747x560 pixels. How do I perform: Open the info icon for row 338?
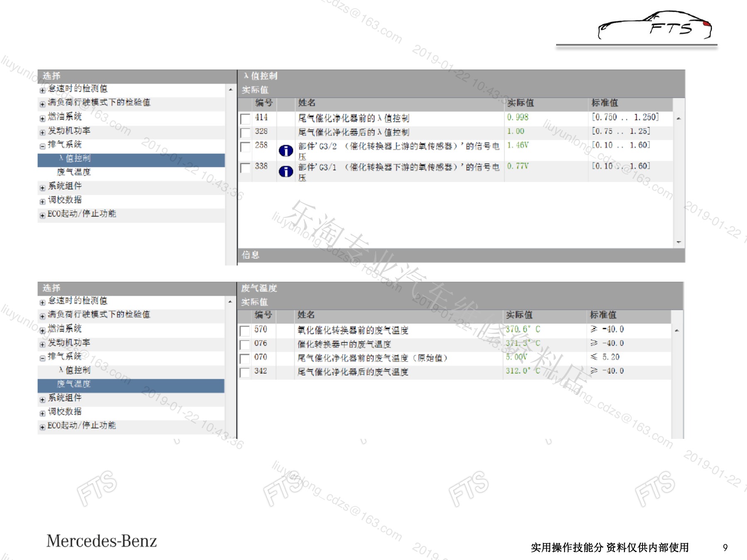(286, 171)
